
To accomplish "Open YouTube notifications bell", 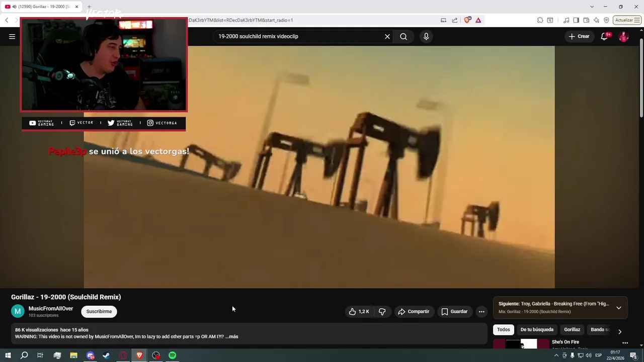I will click(604, 36).
